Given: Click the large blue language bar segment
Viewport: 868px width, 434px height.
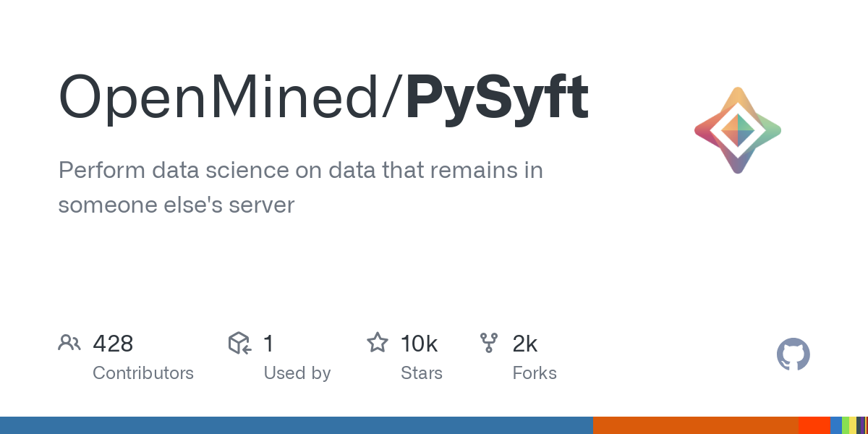Looking at the screenshot, I should point(297,425).
